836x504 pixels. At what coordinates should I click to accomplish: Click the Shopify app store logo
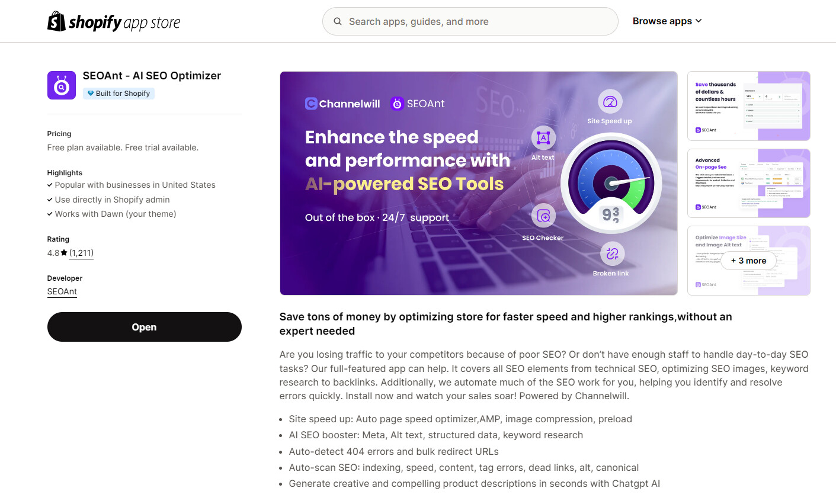114,22
